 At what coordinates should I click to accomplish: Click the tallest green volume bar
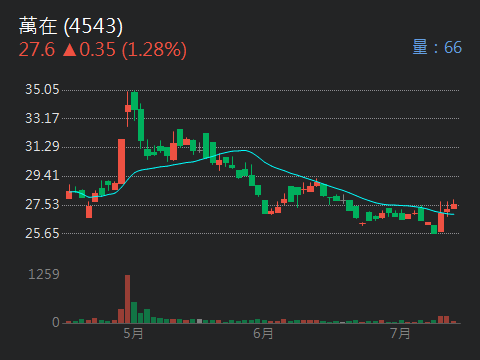point(134,313)
